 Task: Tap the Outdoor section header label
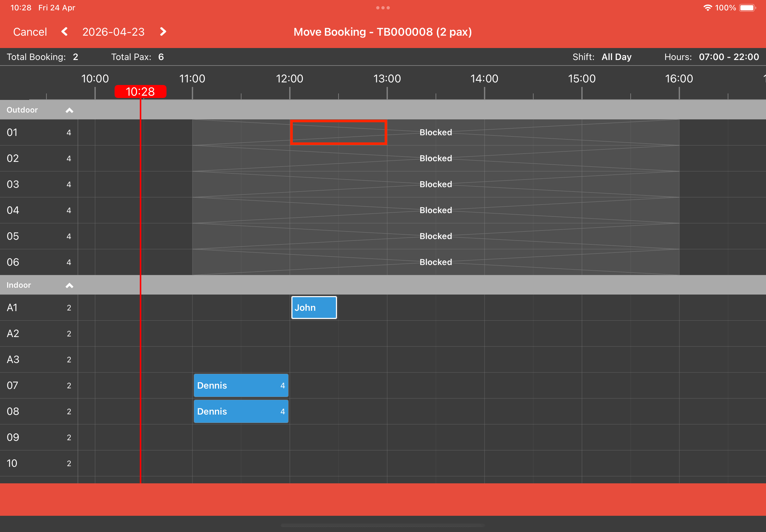(x=22, y=110)
